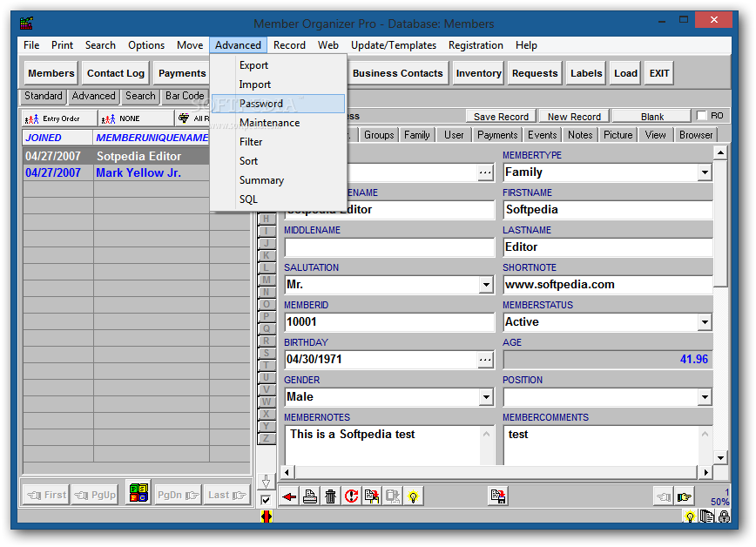Open the GENDER dropdown showing Male
The width and height of the screenshot is (756, 547).
pos(486,397)
